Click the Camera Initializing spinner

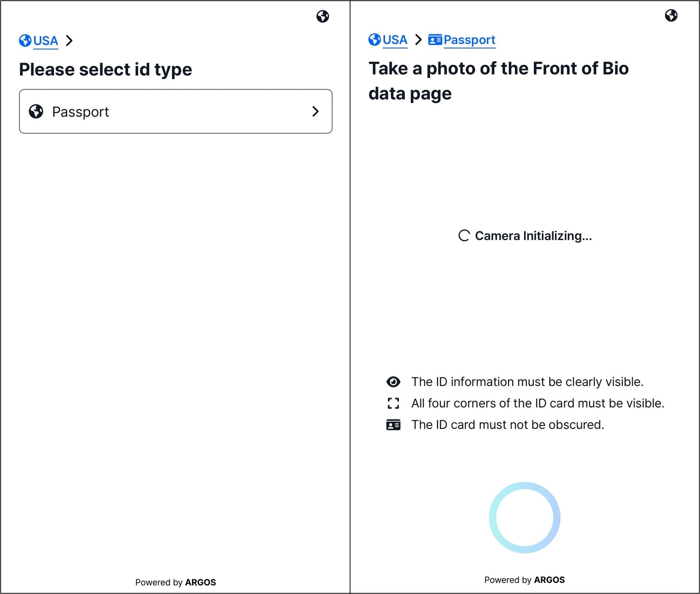click(x=464, y=236)
